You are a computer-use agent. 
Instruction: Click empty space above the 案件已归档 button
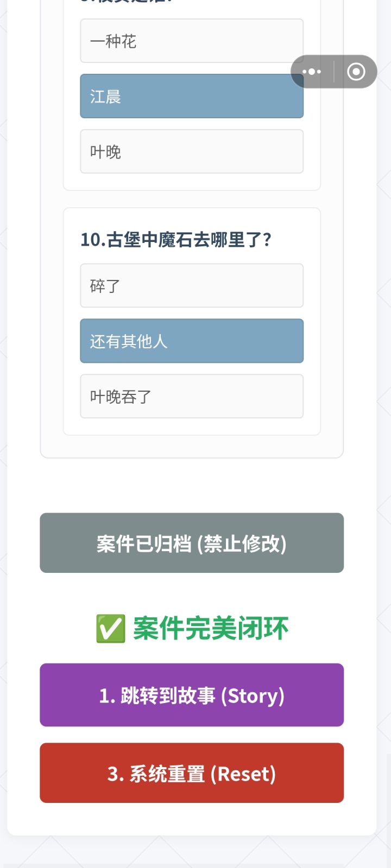point(192,486)
